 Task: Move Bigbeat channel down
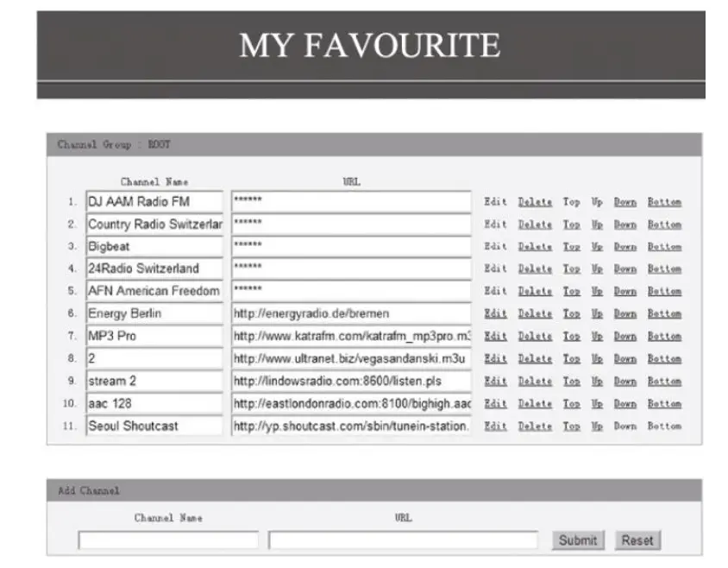pyautogui.click(x=625, y=247)
